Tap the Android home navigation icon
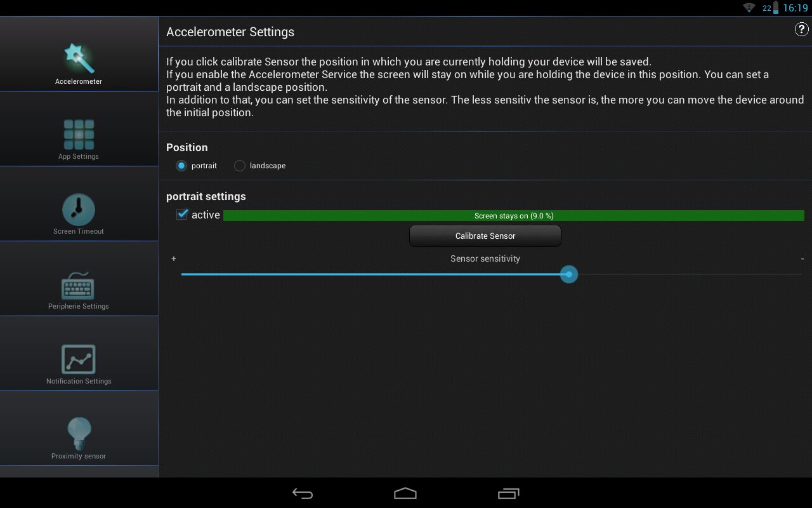Image resolution: width=812 pixels, height=508 pixels. [x=405, y=493]
